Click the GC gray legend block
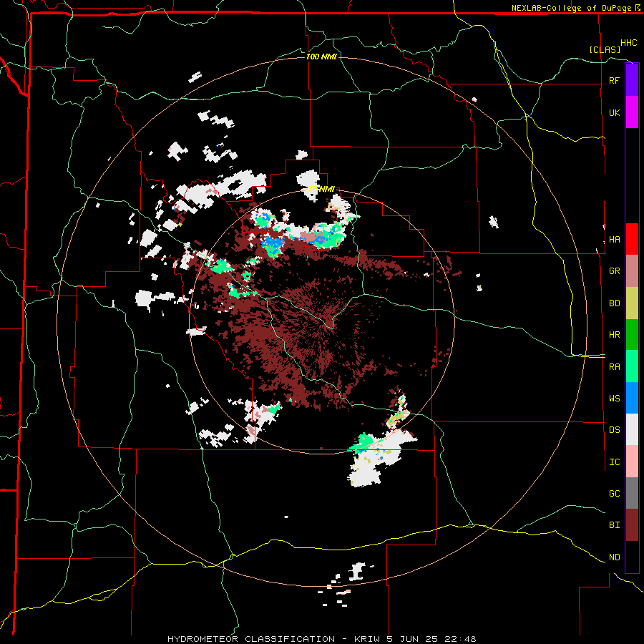The height and width of the screenshot is (644, 644). [x=632, y=493]
